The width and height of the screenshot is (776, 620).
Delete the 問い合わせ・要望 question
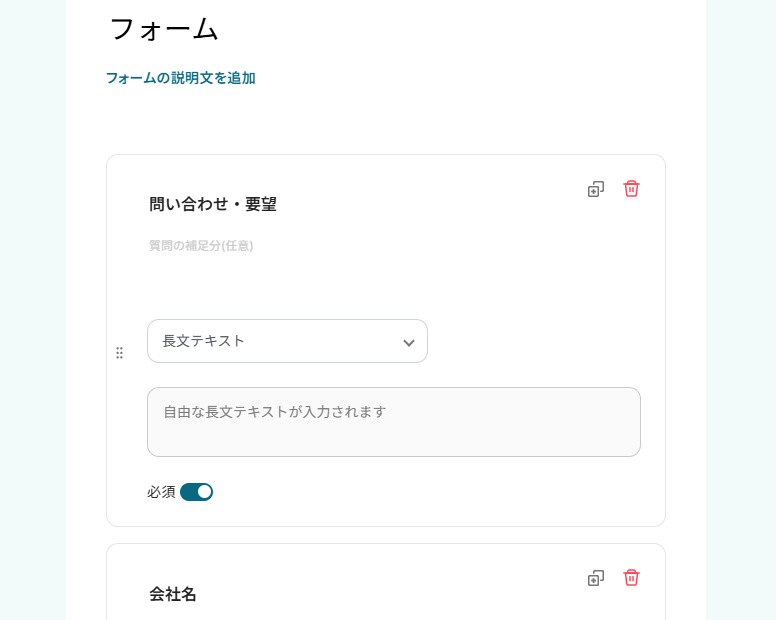pos(631,189)
